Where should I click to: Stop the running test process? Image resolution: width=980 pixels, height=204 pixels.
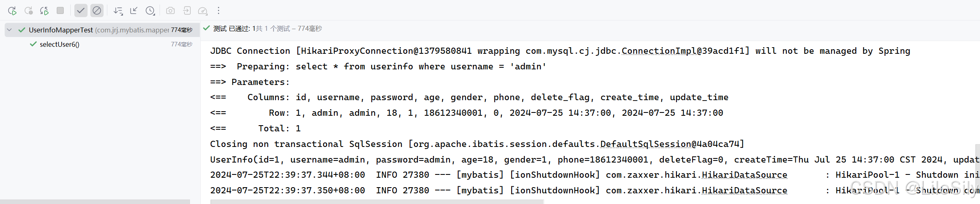coord(60,11)
